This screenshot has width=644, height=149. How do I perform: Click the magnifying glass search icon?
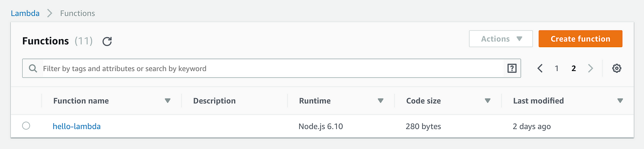point(33,69)
